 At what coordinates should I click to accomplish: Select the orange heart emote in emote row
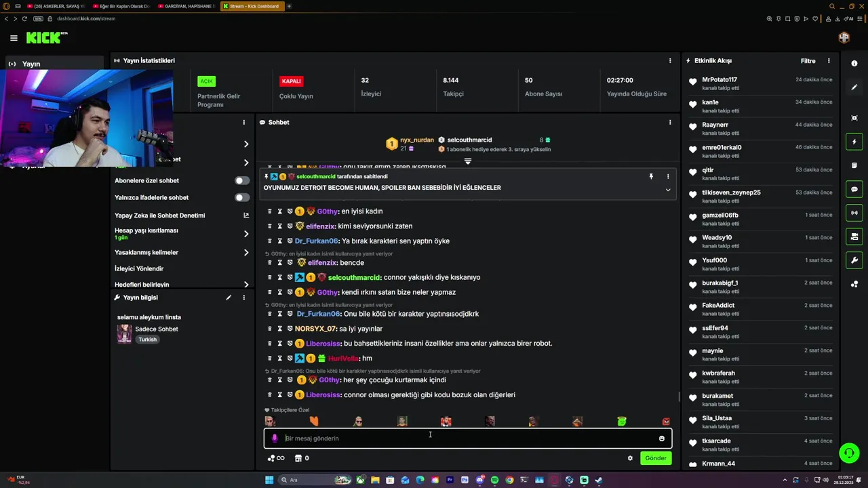coord(314,422)
